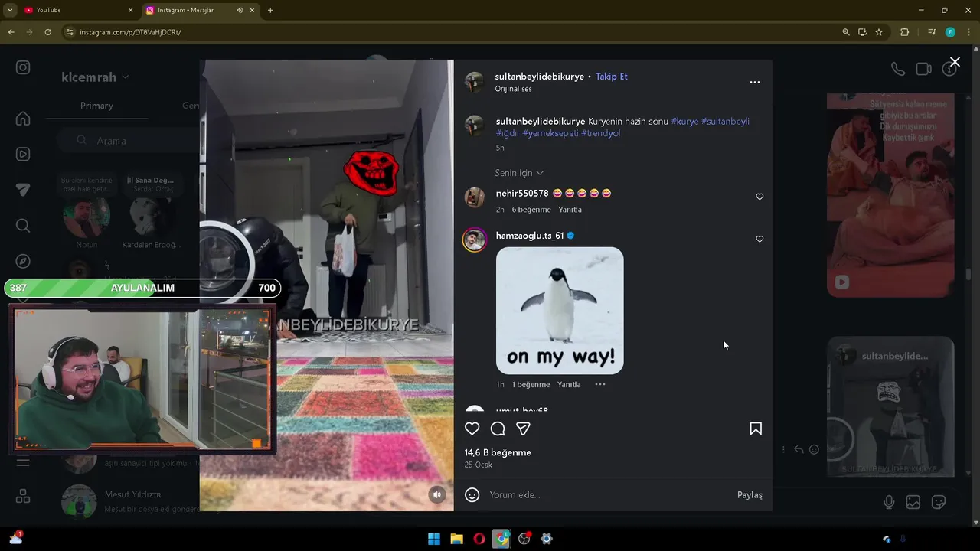Open Settings gear from taskbar
Screen dimensions: 980x551
(547, 539)
